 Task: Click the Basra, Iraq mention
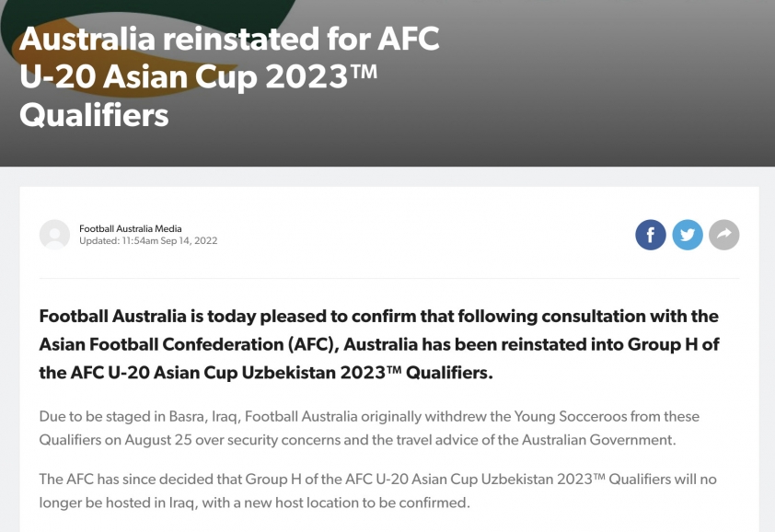point(205,417)
